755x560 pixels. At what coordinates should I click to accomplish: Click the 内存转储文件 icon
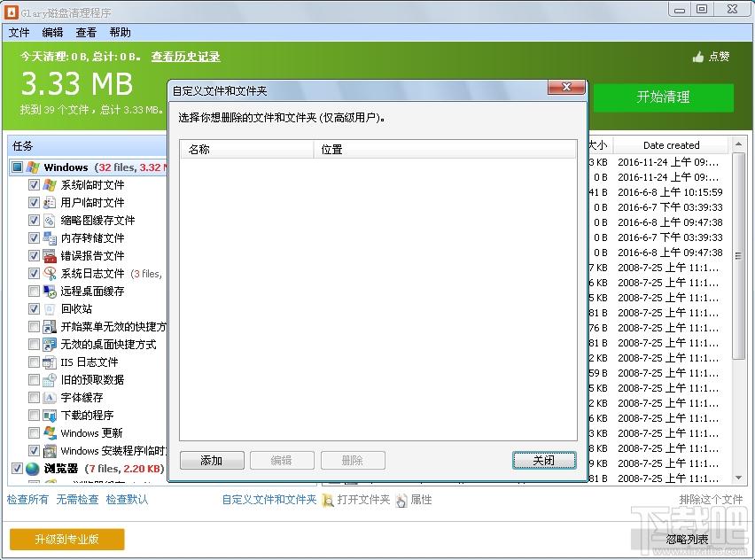pyautogui.click(x=50, y=237)
